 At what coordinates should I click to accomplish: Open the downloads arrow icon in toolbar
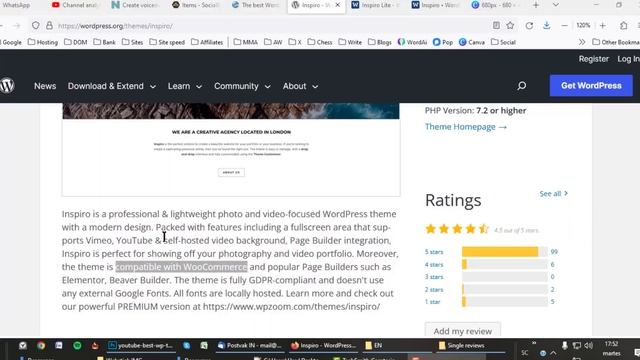pyautogui.click(x=547, y=25)
